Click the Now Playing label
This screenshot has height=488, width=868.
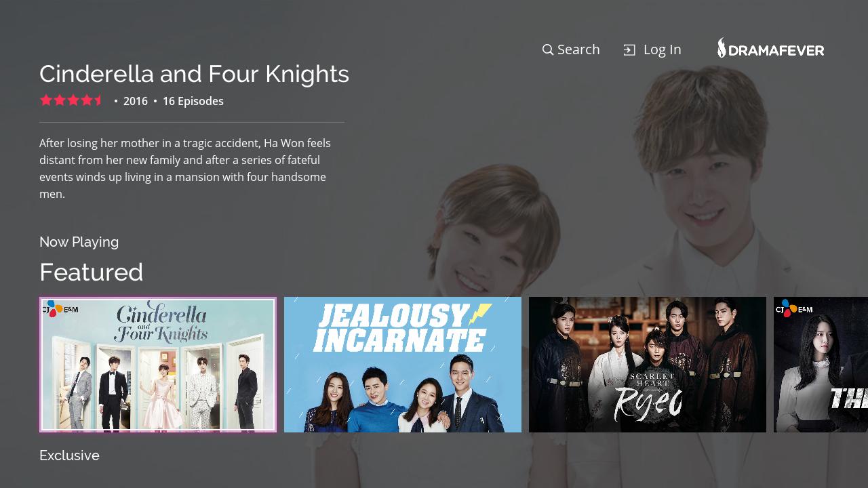click(x=79, y=242)
